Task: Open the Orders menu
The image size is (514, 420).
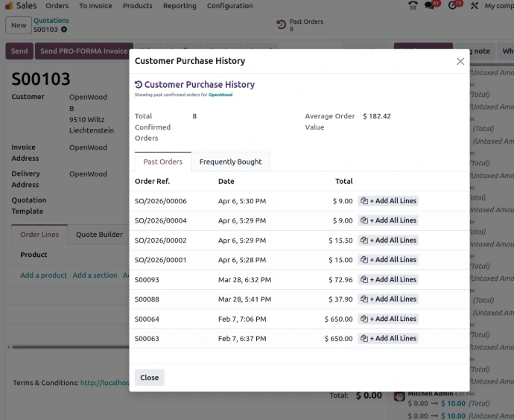Action: (x=57, y=6)
